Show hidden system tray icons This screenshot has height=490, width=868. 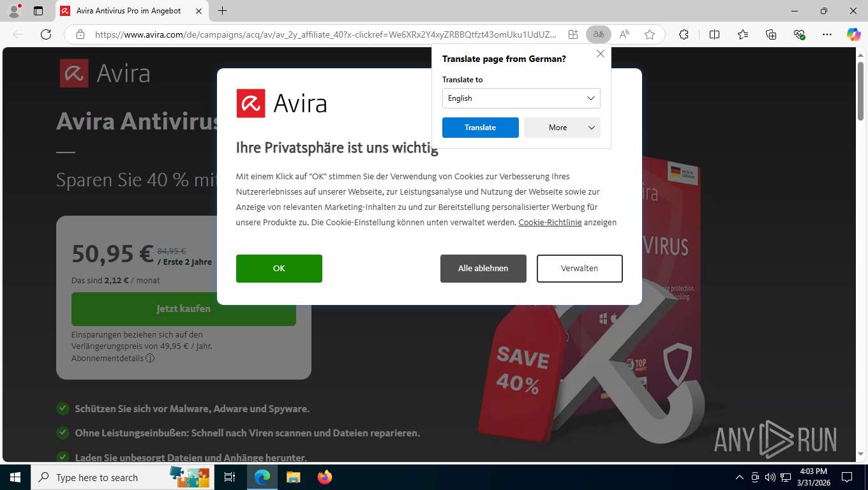(x=740, y=477)
